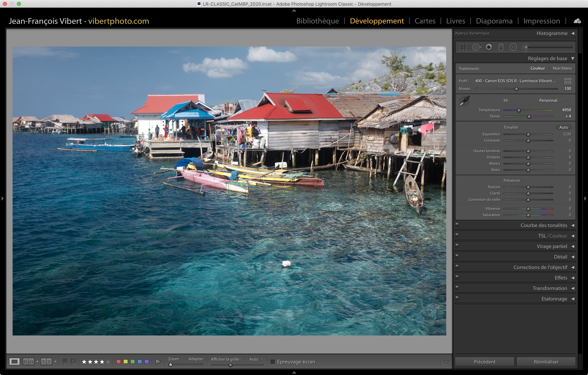Start the impromptu slideshow play button
Viewport: 588px width, 375px height.
pyautogui.click(x=158, y=362)
